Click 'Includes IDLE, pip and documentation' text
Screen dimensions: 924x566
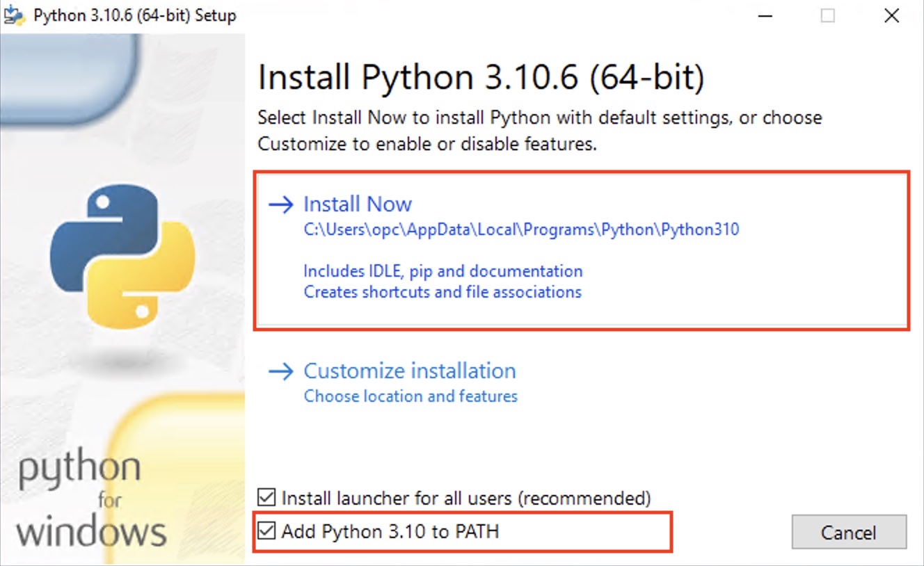443,271
